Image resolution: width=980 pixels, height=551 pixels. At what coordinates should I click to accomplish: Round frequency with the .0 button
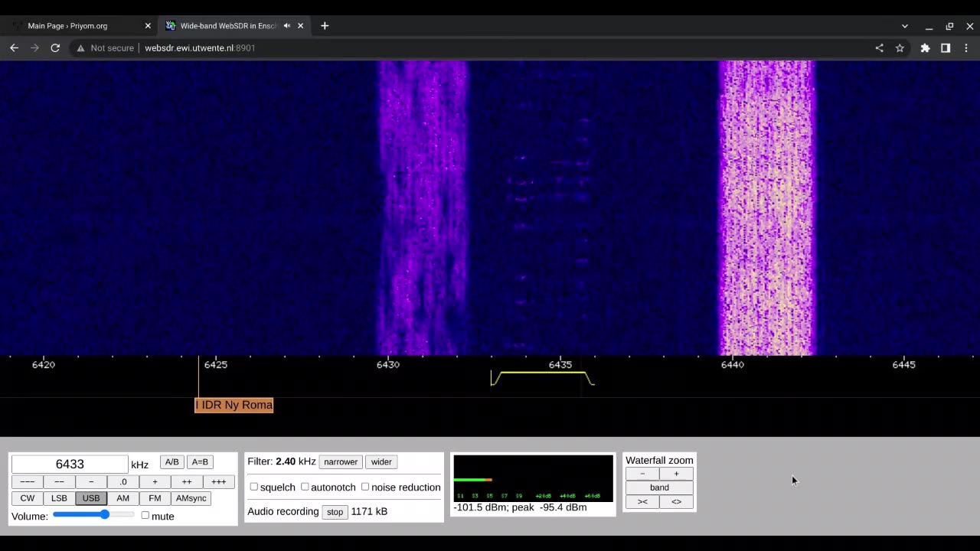pos(122,481)
